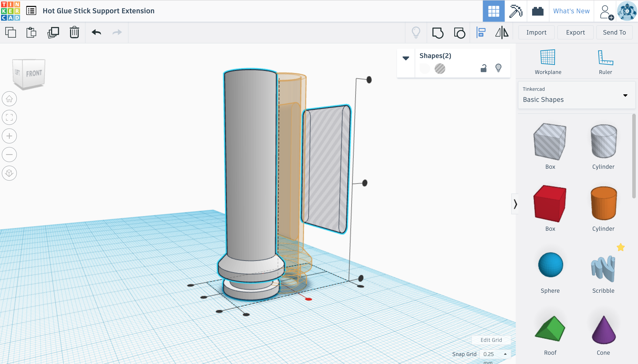The height and width of the screenshot is (364, 638).
Task: Click the Undo arrow
Action: (96, 33)
